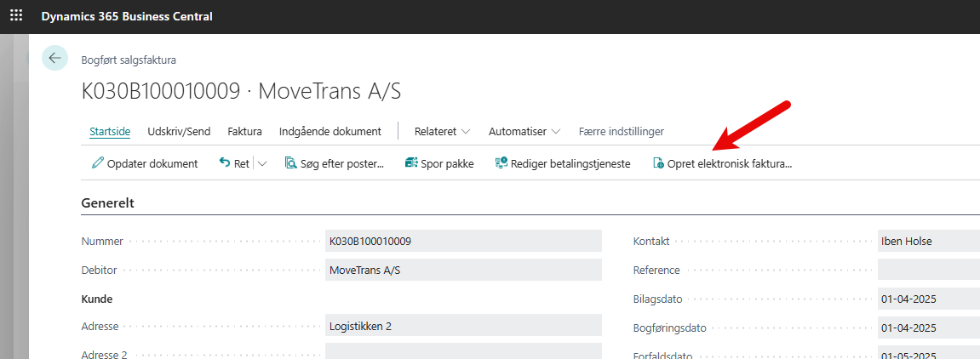Expand the Ret dropdown arrow
Image resolution: width=980 pixels, height=359 pixels.
tap(261, 163)
